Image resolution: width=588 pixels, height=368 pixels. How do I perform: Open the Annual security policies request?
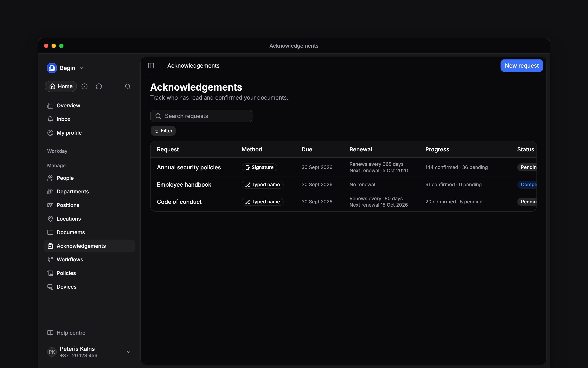pyautogui.click(x=189, y=167)
